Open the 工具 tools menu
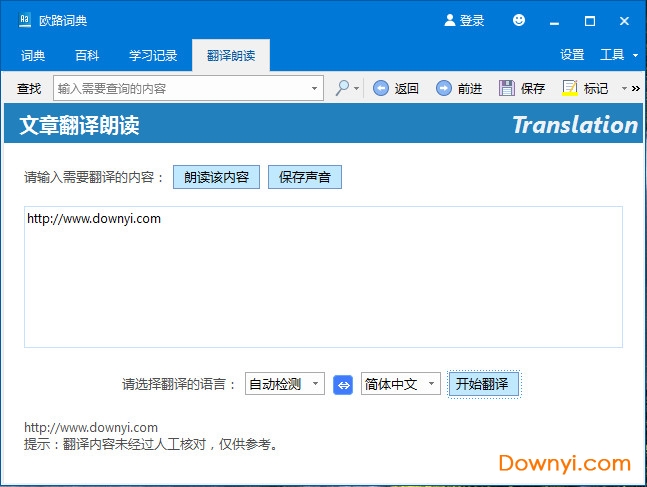647x487 pixels. 617,55
